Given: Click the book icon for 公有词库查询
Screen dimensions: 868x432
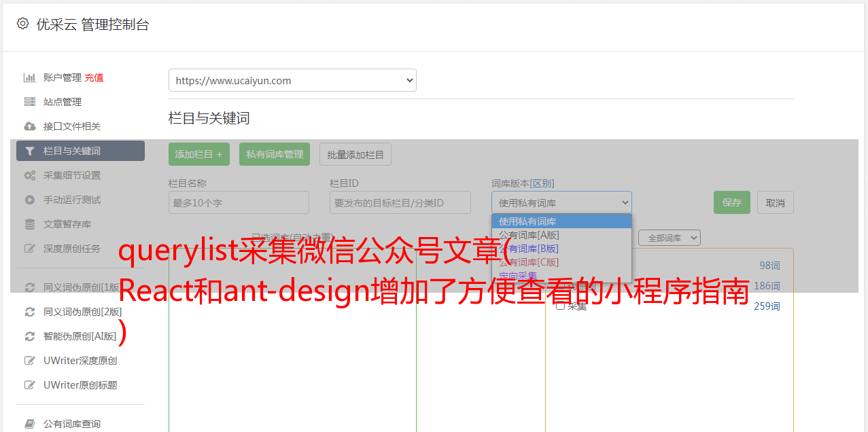Looking at the screenshot, I should tap(30, 424).
